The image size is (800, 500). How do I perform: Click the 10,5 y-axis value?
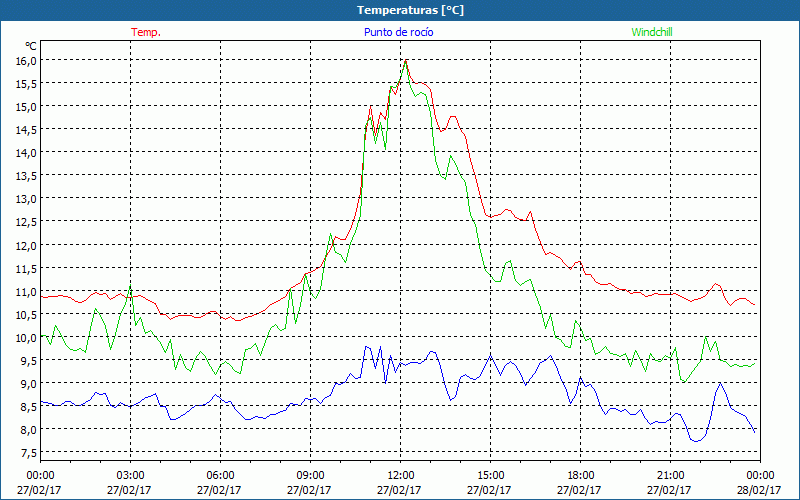coord(27,315)
